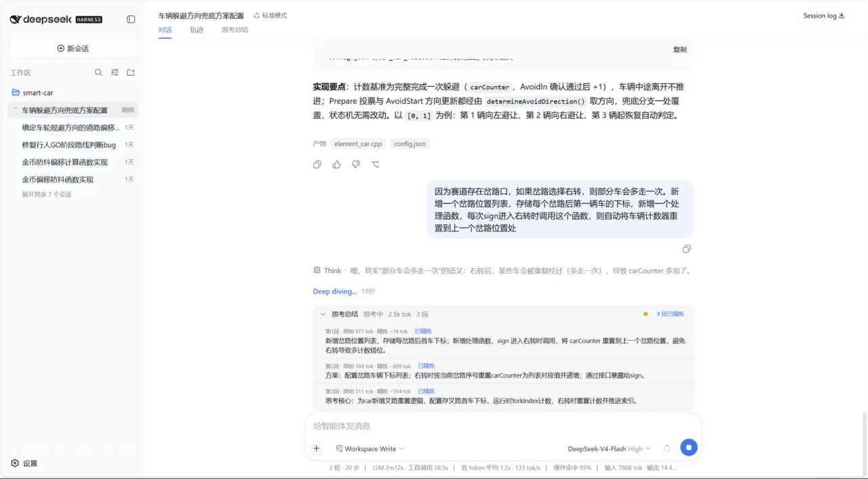Open session 修复行人GO阶段路线判断bug
Viewport: 868px width, 479px height.
click(x=73, y=145)
